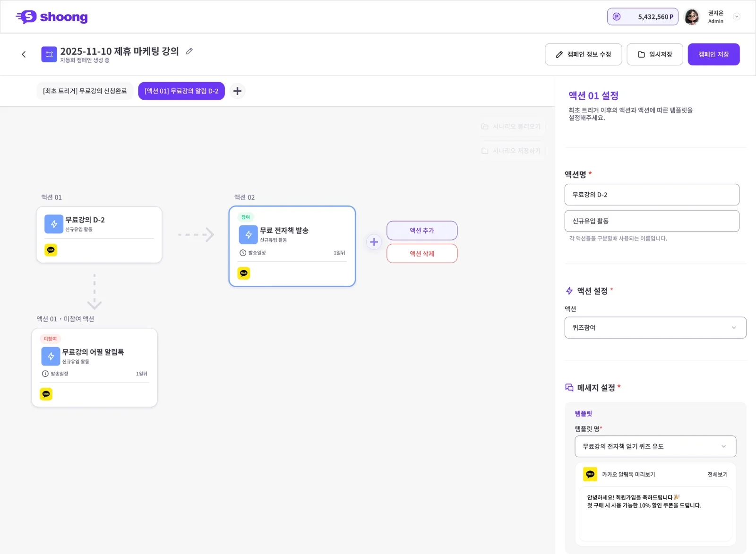The width and height of the screenshot is (756, 554).
Task: Open the 퀴즈참여 action dropdown
Action: pos(655,328)
